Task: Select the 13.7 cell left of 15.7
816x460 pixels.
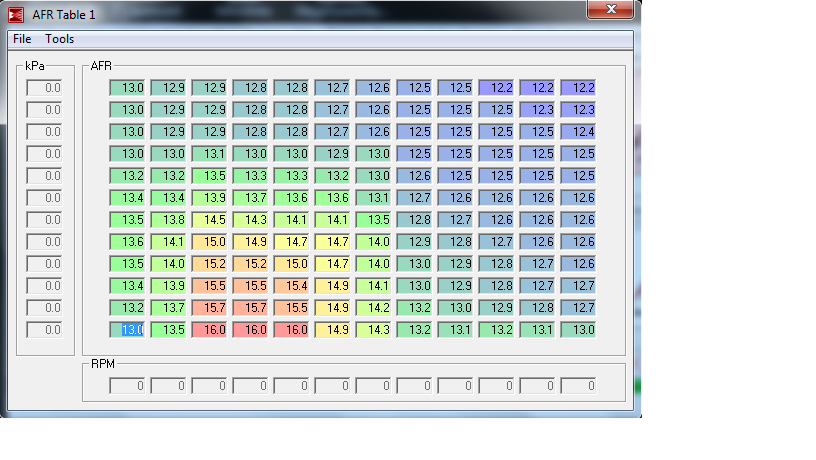Action: (168, 308)
